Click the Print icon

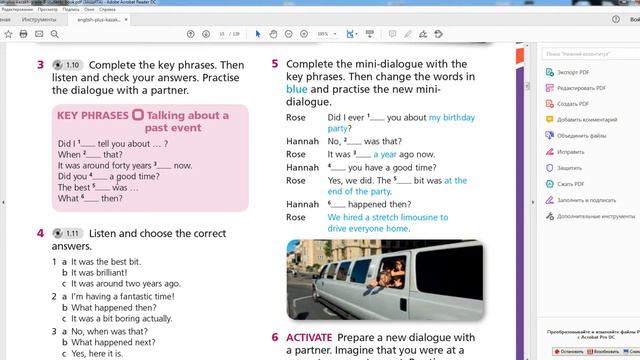[24, 34]
